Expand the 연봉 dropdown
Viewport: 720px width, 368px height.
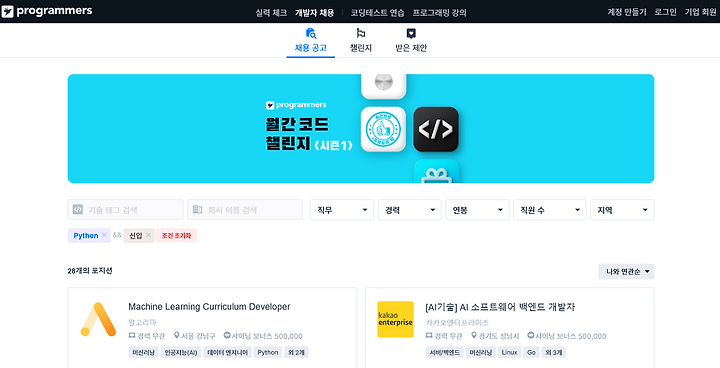478,210
